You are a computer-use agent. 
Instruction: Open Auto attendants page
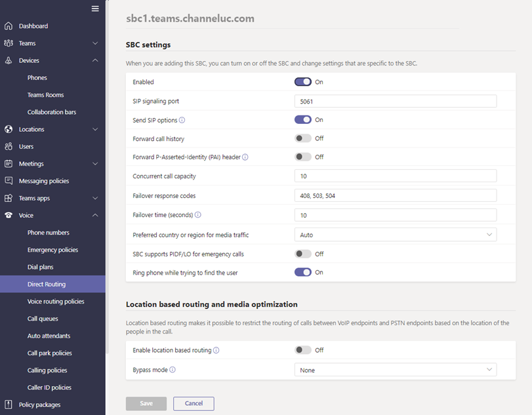point(49,336)
